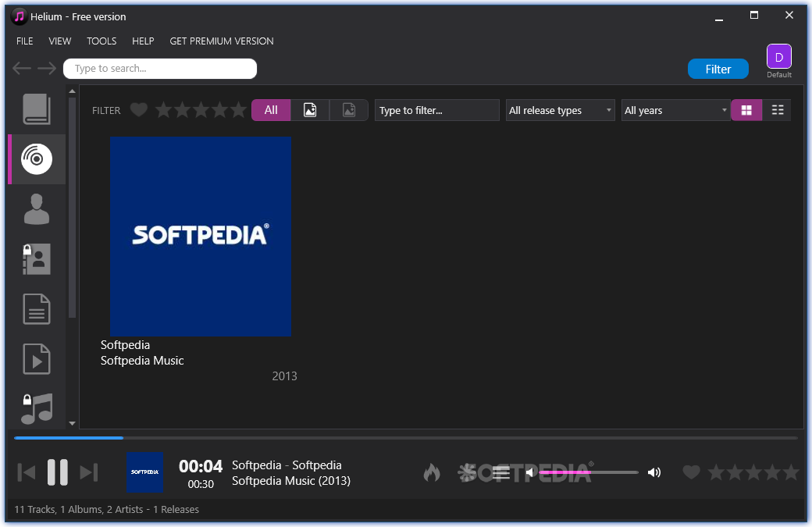Open the document list icon in sidebar

click(x=37, y=309)
